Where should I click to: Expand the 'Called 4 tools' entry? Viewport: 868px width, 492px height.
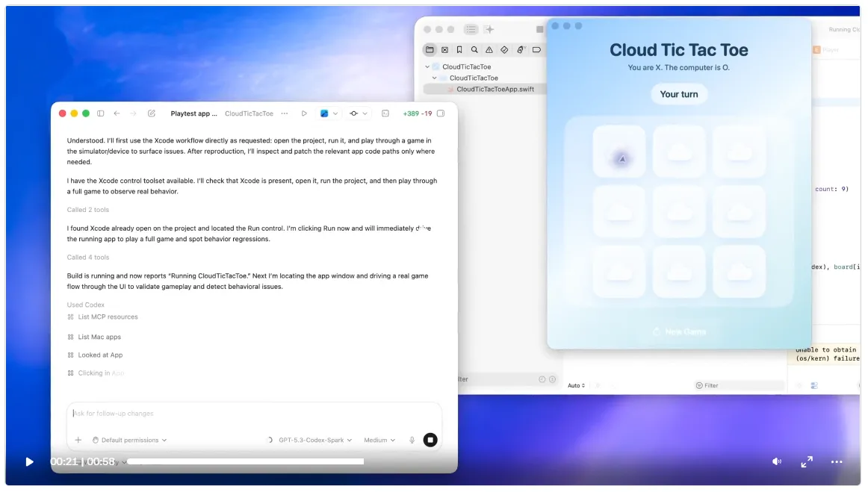pyautogui.click(x=88, y=258)
